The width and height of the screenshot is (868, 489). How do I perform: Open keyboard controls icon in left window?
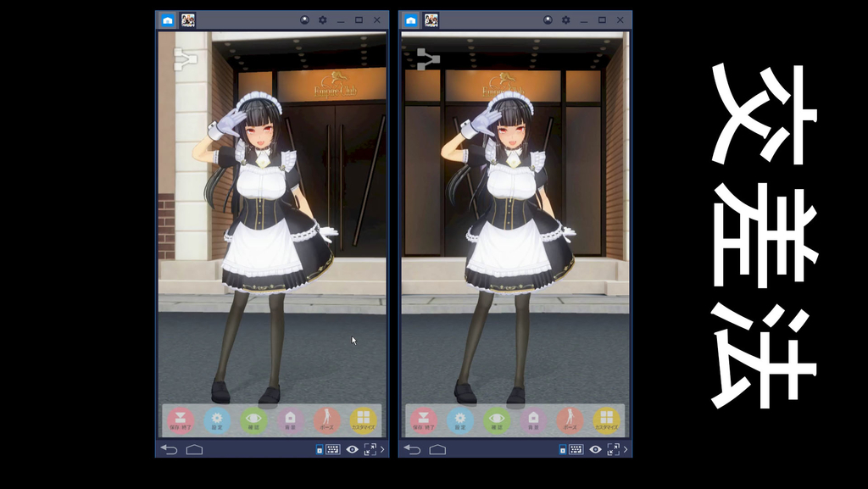332,449
